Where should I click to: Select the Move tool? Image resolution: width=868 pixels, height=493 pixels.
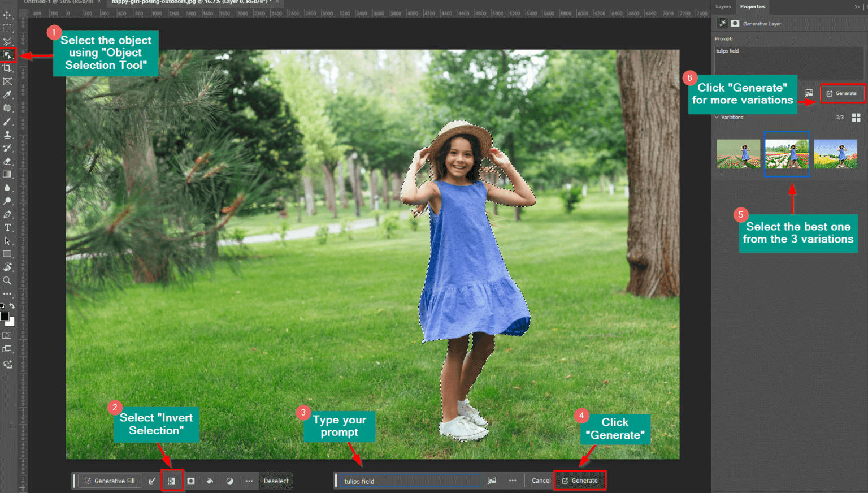(x=7, y=15)
